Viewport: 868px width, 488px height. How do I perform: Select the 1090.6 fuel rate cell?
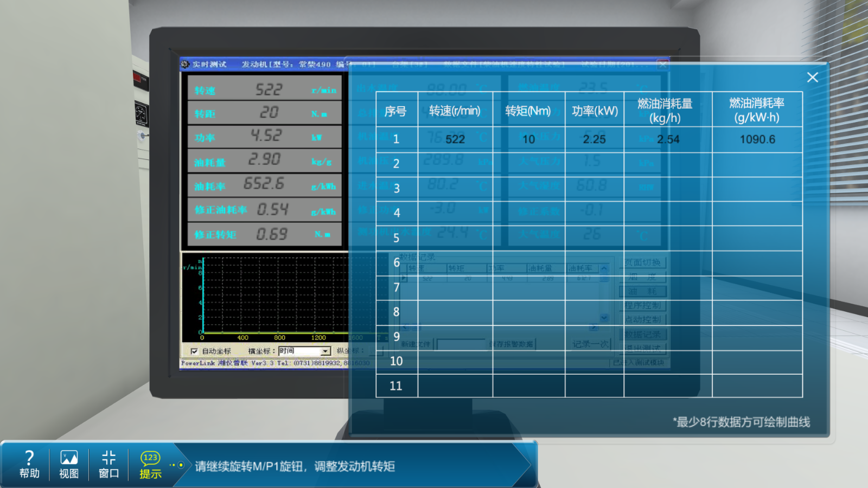point(757,139)
